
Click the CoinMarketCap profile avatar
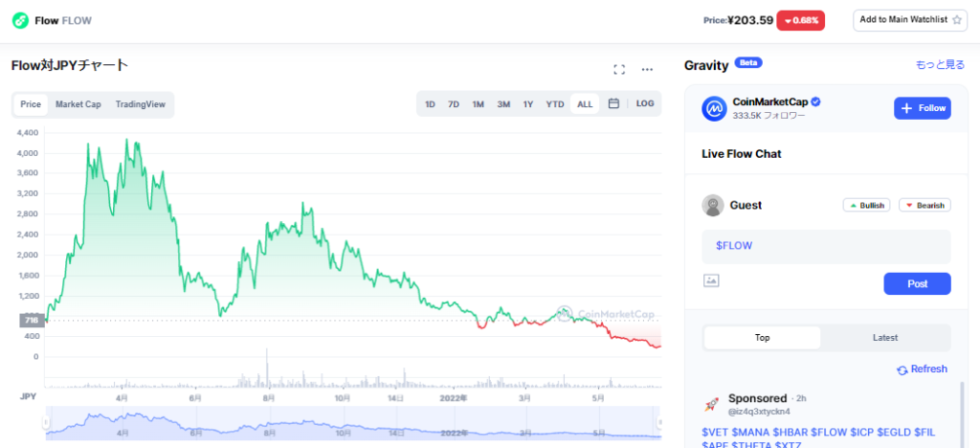(x=714, y=108)
